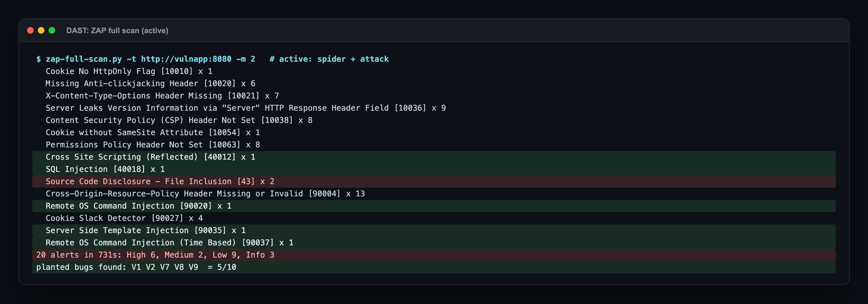Select 'Server Side Template Injection [90035]' row
The height and width of the screenshot is (304, 868).
click(x=434, y=231)
